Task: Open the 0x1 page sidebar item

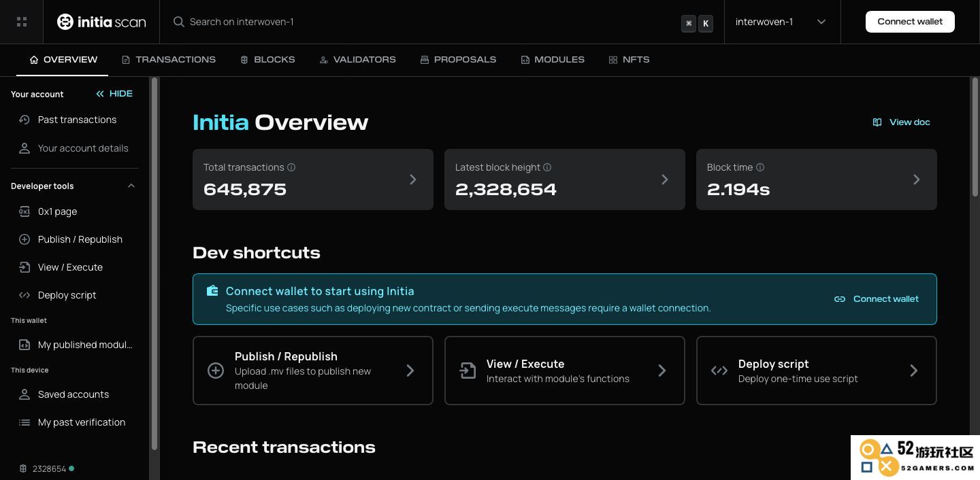Action: [75, 211]
